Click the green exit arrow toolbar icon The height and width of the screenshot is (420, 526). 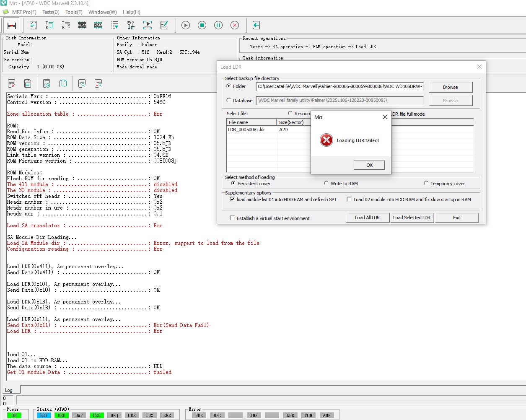[257, 25]
